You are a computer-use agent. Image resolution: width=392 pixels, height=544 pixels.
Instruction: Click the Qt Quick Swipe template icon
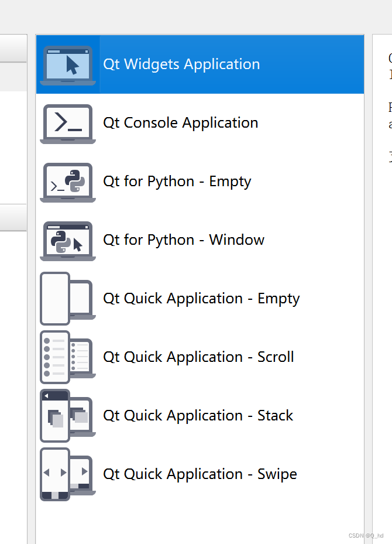[x=68, y=474]
